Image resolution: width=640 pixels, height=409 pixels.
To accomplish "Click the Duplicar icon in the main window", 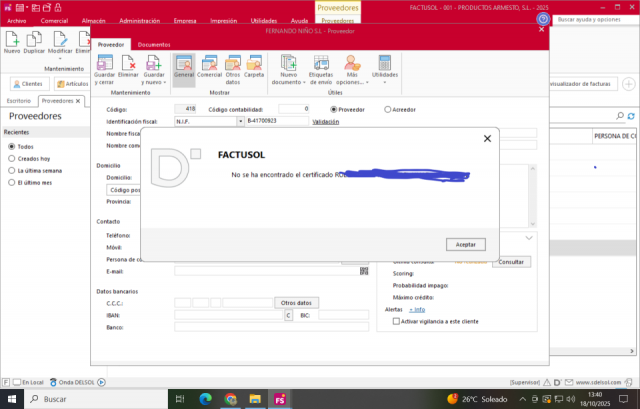I will coord(34,39).
